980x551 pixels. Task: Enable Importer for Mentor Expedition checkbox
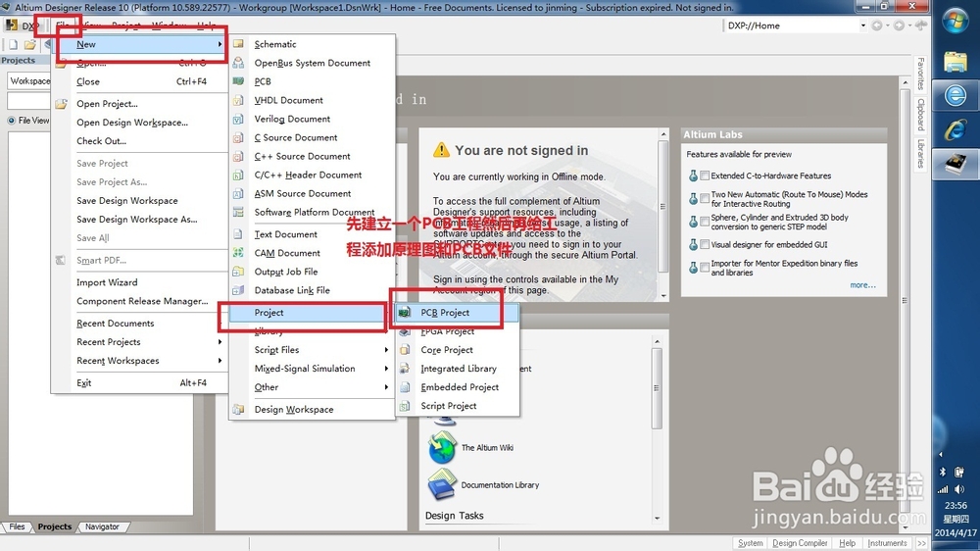pos(705,267)
